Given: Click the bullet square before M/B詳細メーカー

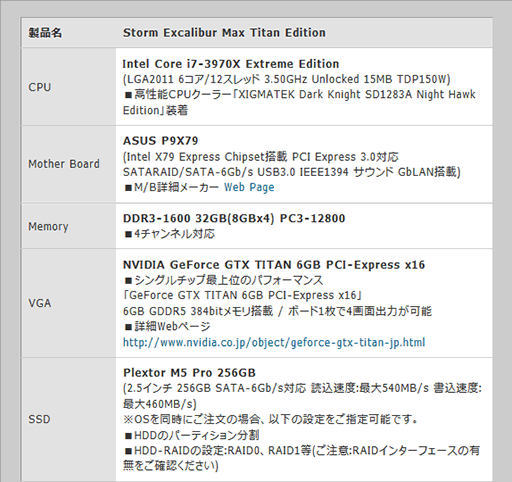Looking at the screenshot, I should click(x=128, y=188).
